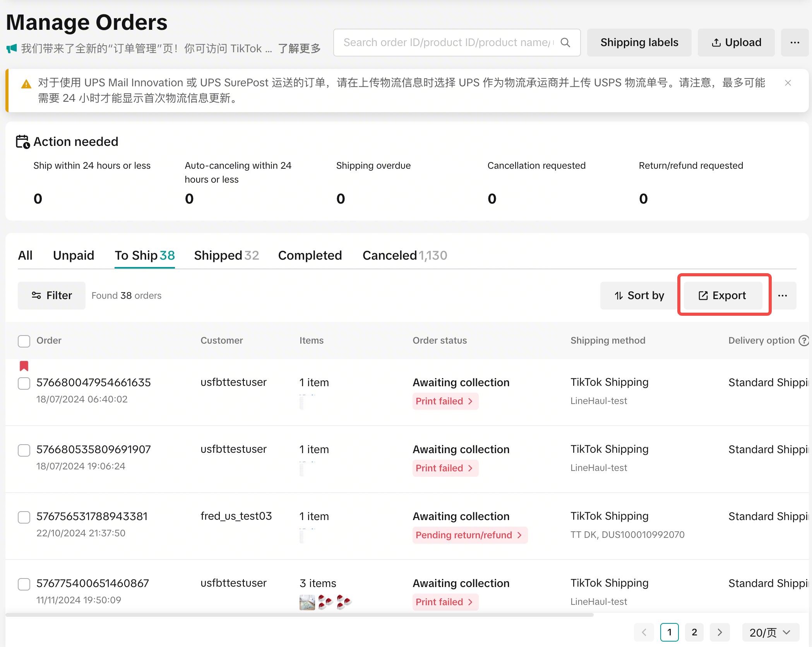Click the Delivery option help icon
Screen dimensions: 812x647
[804, 341]
